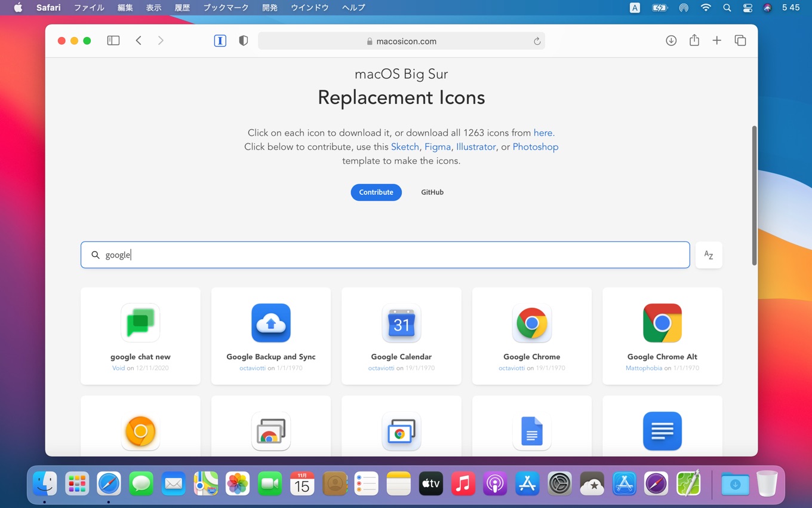This screenshot has height=508, width=812.
Task: Open the 履歴 menu
Action: tap(182, 8)
